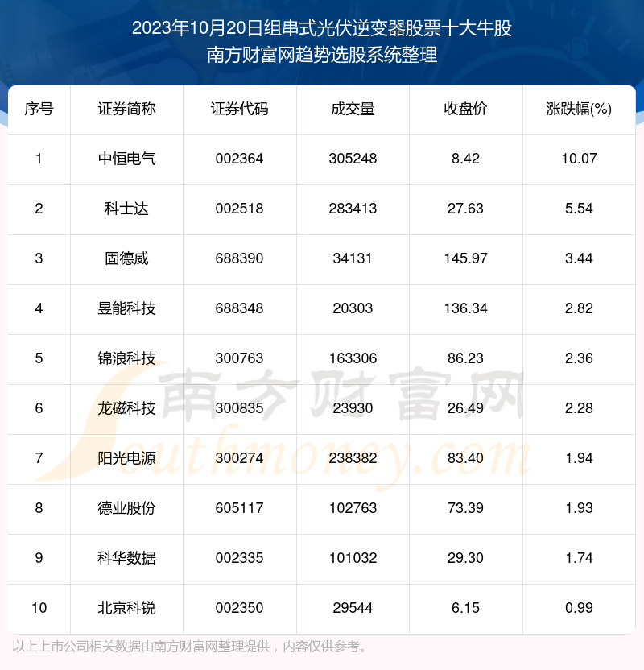644x670 pixels.
Task: Click the footer disclaimer about 南方财富网
Action: pyautogui.click(x=190, y=647)
